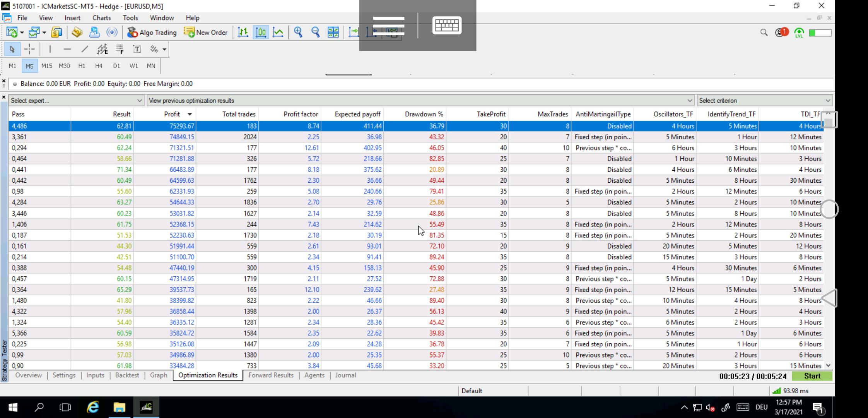Screen dimensions: 868x418
Task: Switch chart to line chart style
Action: (x=278, y=33)
